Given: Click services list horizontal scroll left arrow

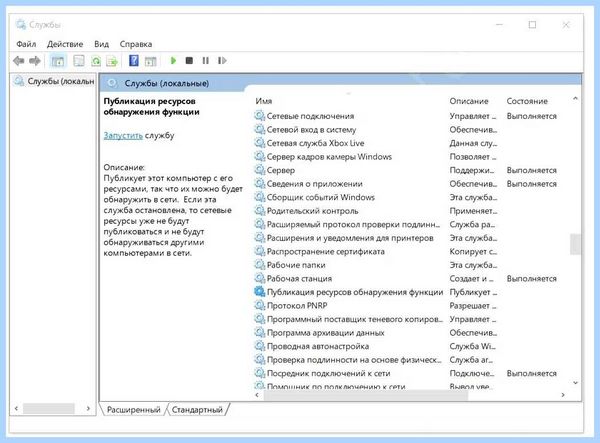Looking at the screenshot, I should (x=257, y=395).
